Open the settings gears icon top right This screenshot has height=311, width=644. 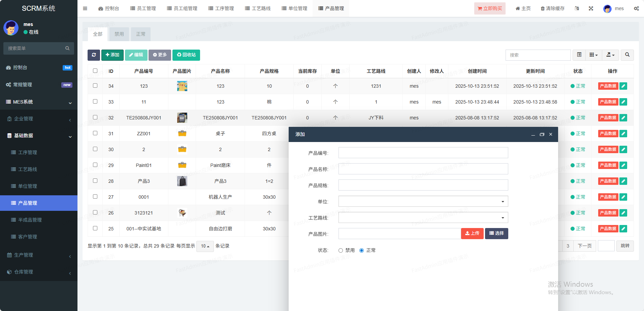click(x=636, y=8)
